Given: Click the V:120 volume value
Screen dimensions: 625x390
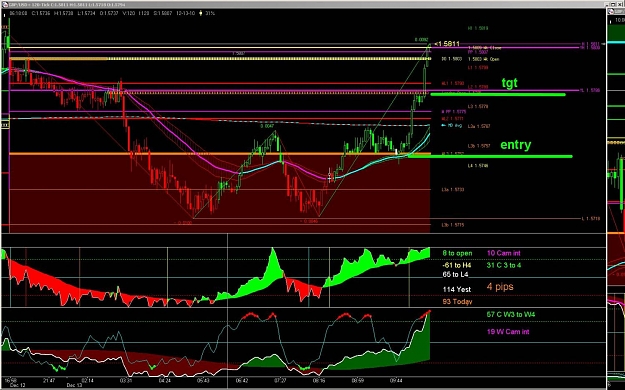Looking at the screenshot, I should pyautogui.click(x=129, y=13).
